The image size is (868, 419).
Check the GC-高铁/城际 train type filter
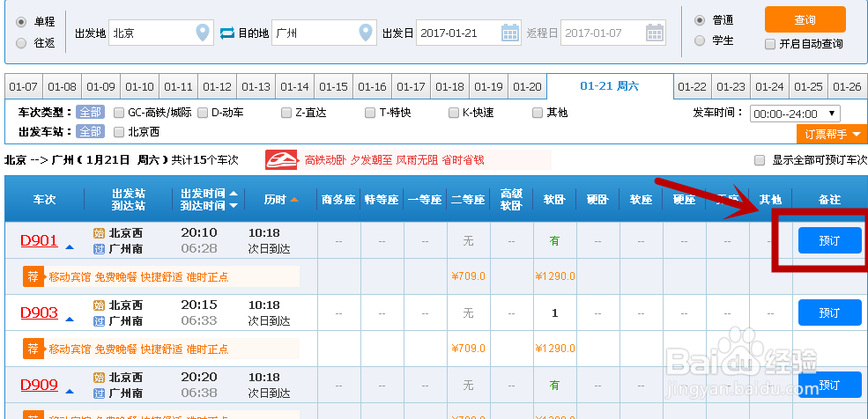coord(120,113)
